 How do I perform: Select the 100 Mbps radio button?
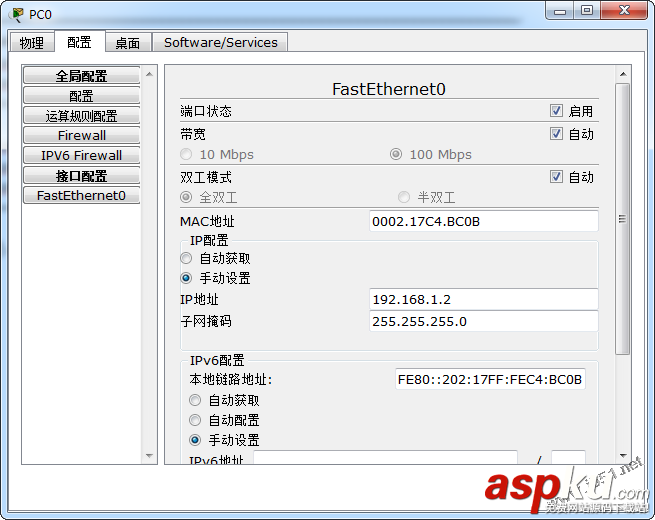click(x=396, y=155)
